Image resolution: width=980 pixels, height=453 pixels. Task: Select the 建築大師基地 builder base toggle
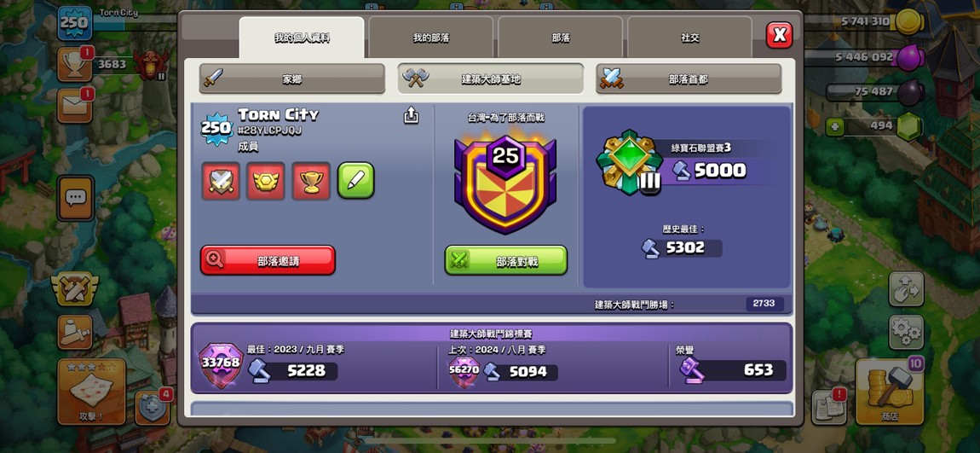491,78
